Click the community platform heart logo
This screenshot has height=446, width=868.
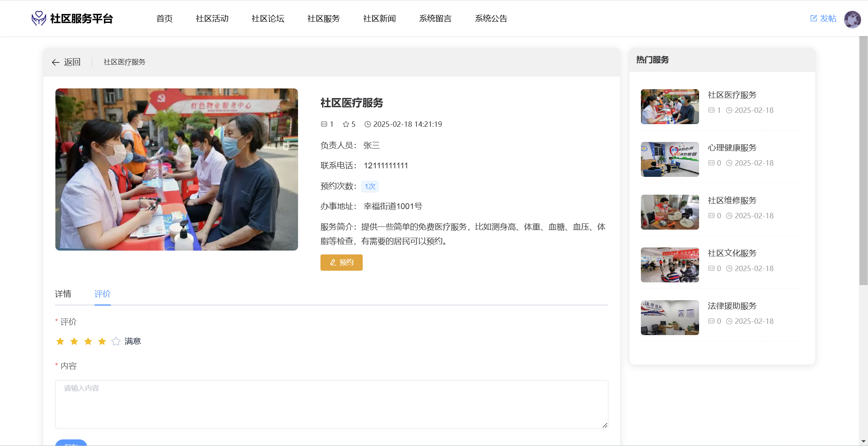(39, 18)
